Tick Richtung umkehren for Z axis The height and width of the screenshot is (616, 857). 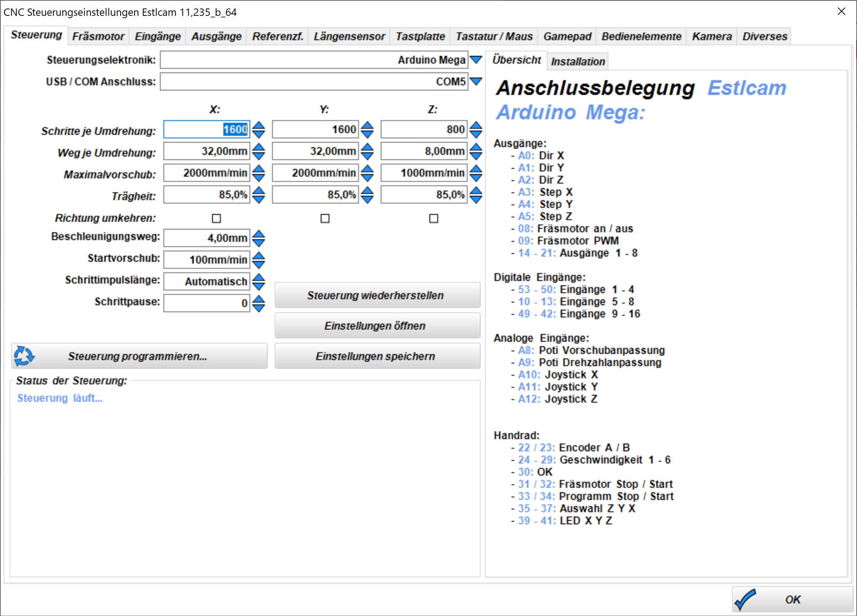click(434, 219)
